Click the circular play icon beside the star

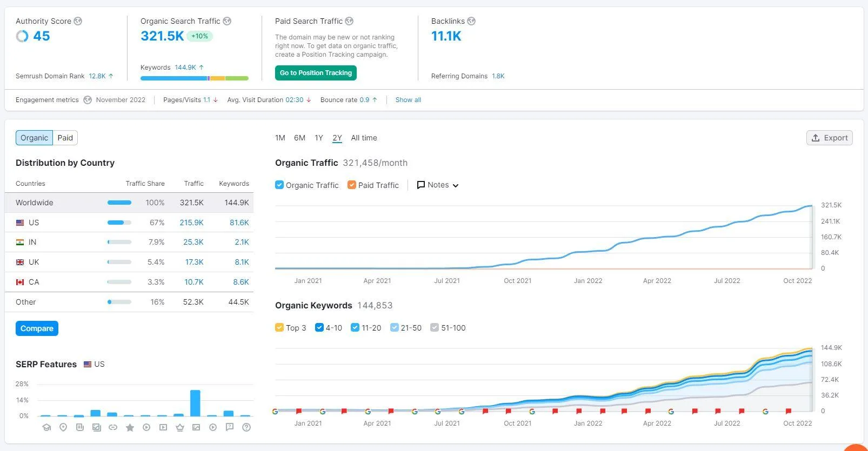146,427
